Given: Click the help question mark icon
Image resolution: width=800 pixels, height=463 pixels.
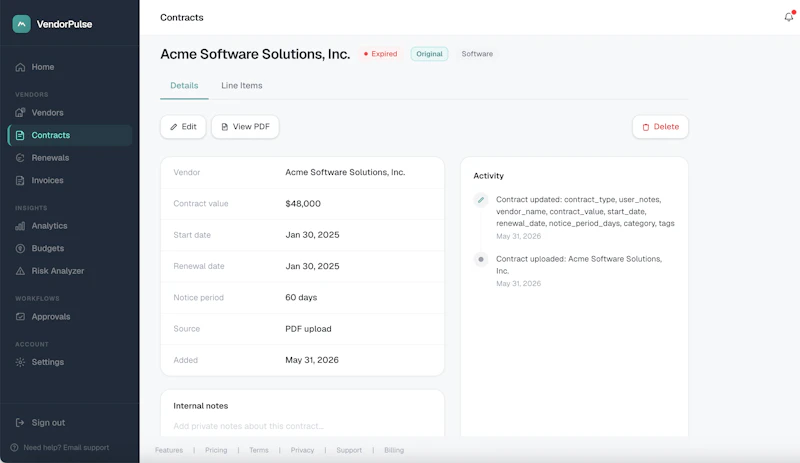Looking at the screenshot, I should click(x=14, y=448).
